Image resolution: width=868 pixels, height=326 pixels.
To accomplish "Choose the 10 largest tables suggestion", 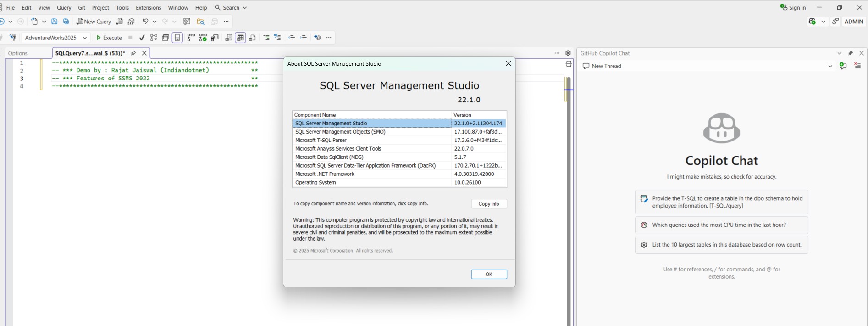I will [x=722, y=245].
